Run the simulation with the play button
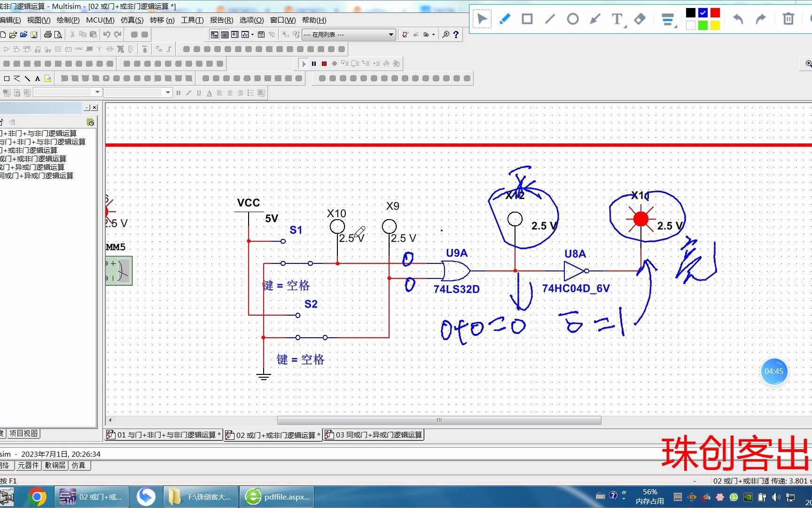The width and height of the screenshot is (812, 508). (304, 63)
